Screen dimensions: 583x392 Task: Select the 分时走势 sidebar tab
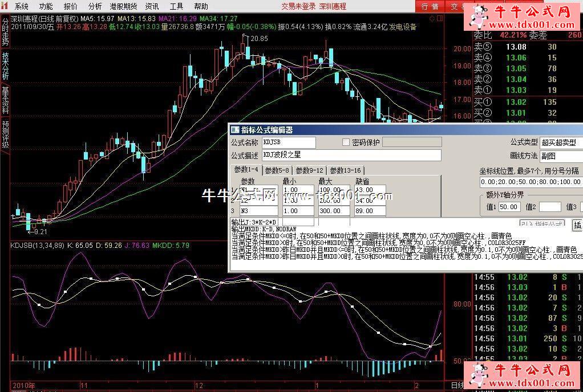pos(5,32)
